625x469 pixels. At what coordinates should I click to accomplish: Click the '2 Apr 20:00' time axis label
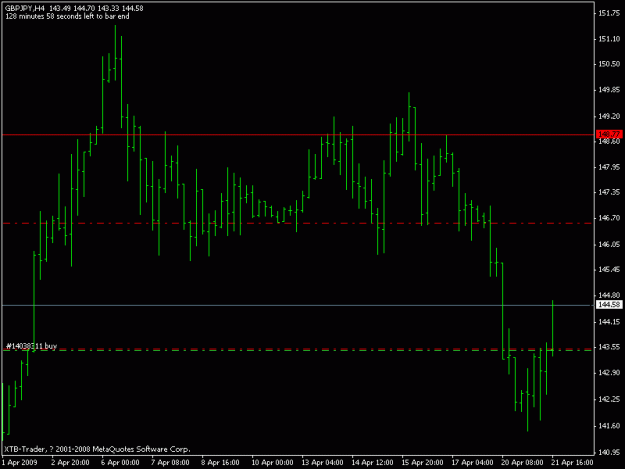pyautogui.click(x=70, y=462)
